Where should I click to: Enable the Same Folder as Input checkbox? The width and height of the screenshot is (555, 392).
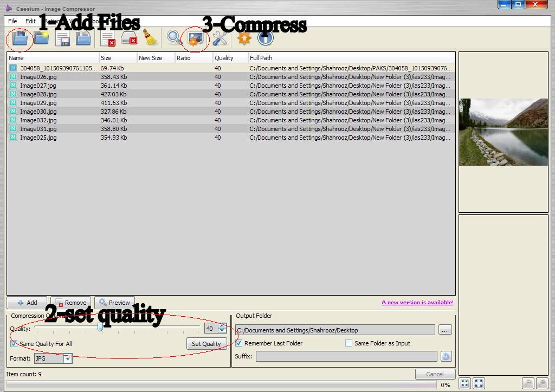tap(349, 343)
